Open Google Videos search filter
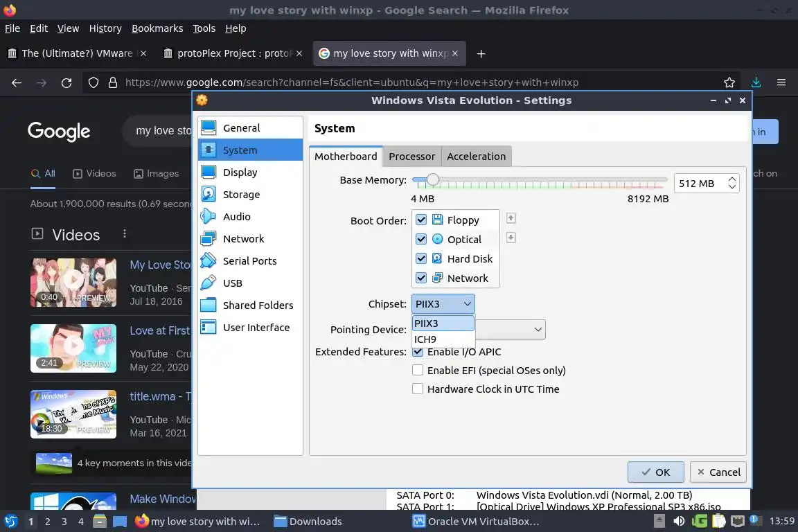 (x=95, y=174)
